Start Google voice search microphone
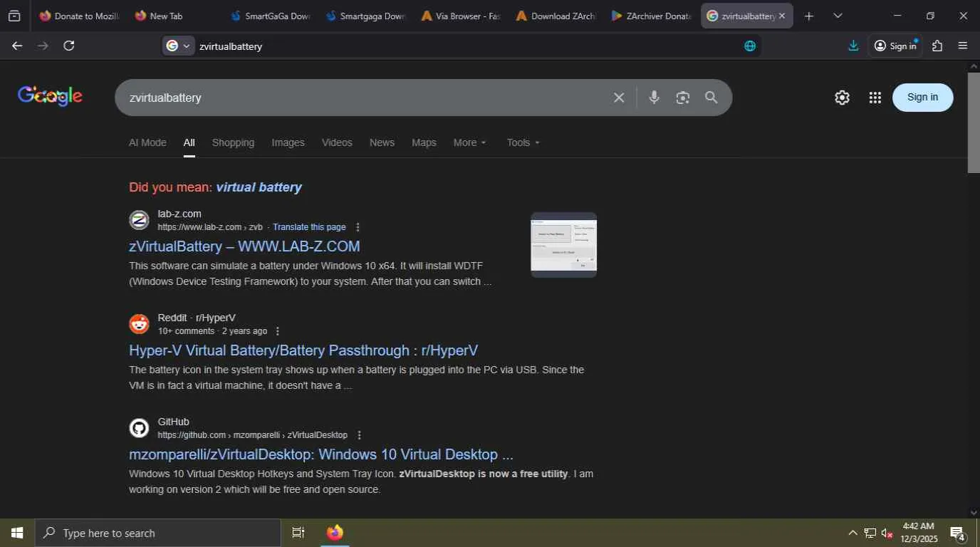This screenshot has height=547, width=980. [654, 98]
